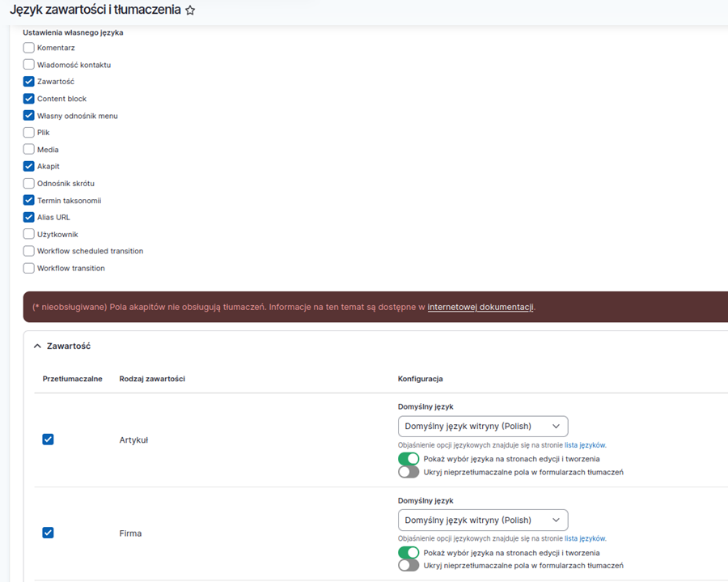
Task: Check the Wiadomość kontaktu checkbox
Action: 29,65
